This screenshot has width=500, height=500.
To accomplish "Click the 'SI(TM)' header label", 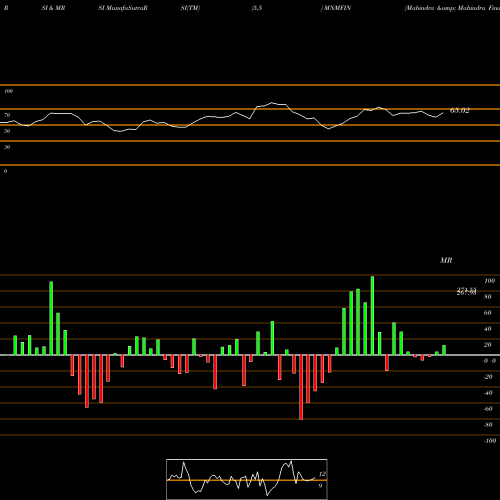I will 190,8.
